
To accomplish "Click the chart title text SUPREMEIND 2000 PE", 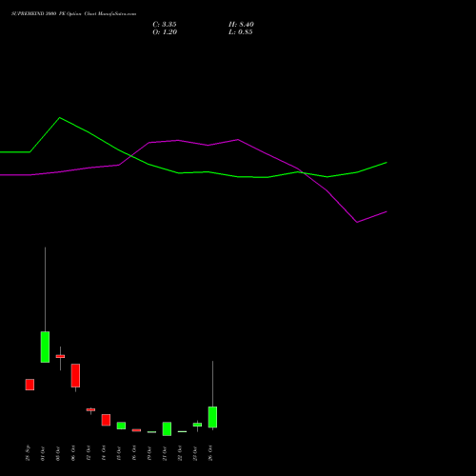I will pos(38,14).
